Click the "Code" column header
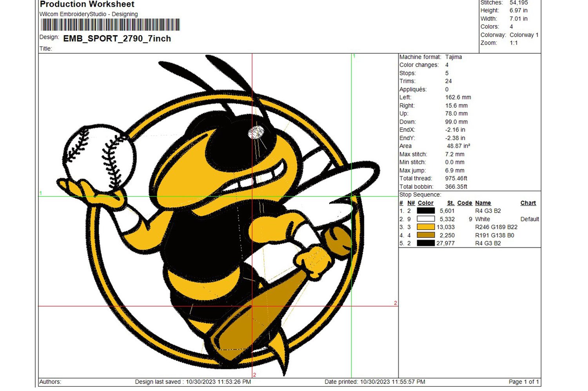 pyautogui.click(x=465, y=203)
